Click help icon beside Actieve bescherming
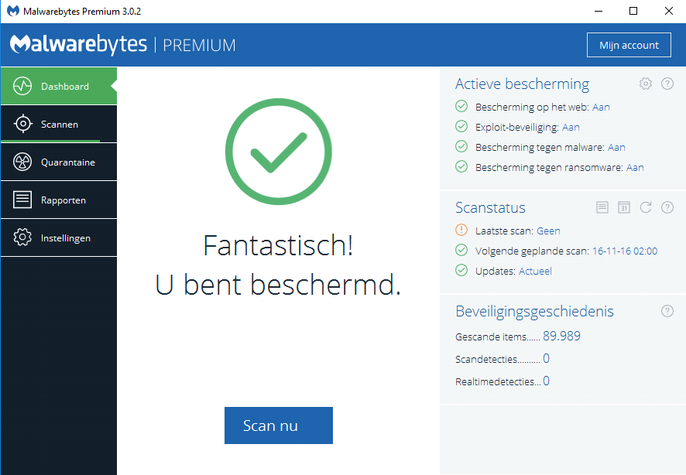Screen dimensions: 686x475 tap(667, 84)
